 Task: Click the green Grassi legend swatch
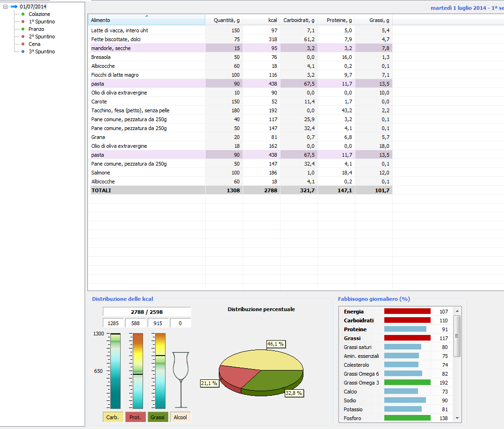(158, 417)
